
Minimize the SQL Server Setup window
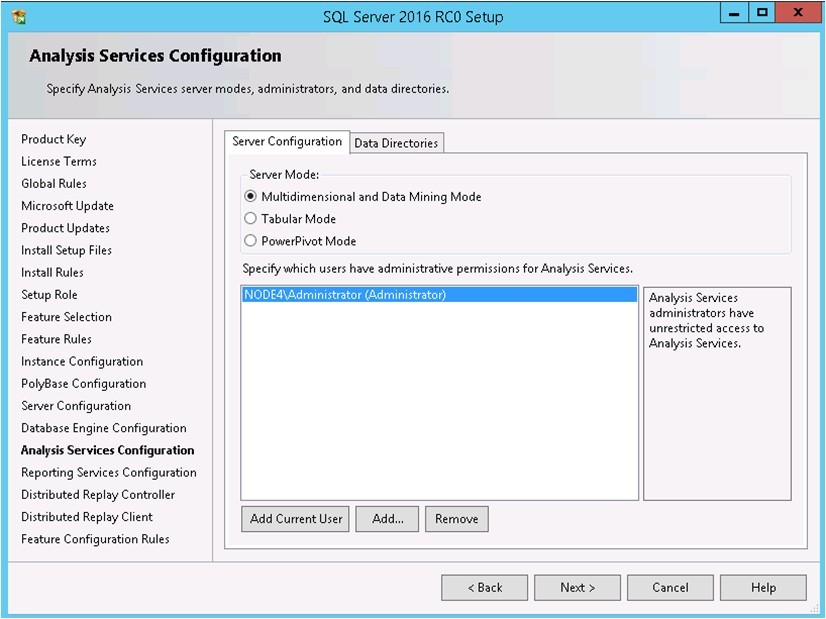coord(734,13)
